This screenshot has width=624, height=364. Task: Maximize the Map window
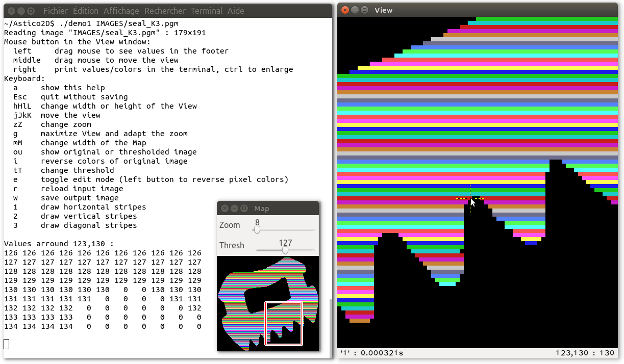244,209
